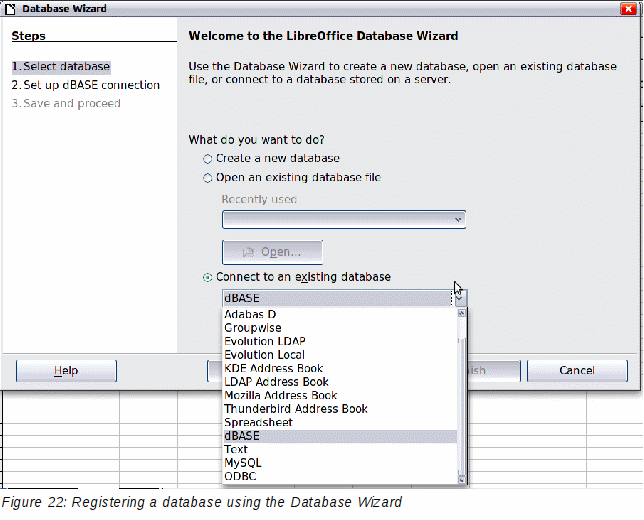The height and width of the screenshot is (520, 644).
Task: Go to step 1 Select database
Action: click(x=61, y=67)
